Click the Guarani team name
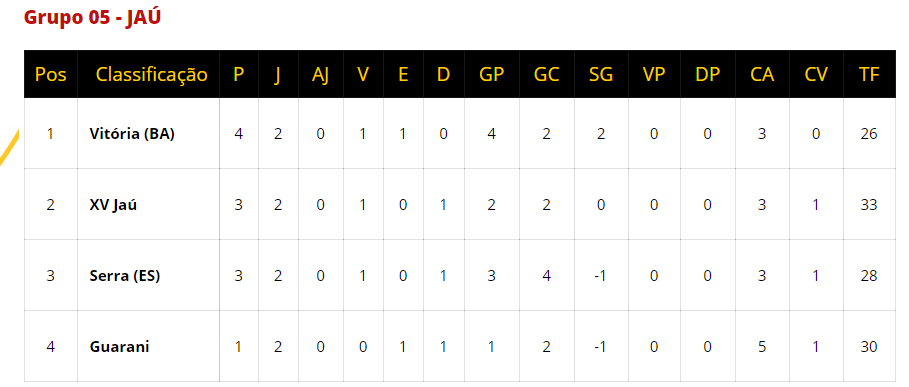The image size is (909, 387). pyautogui.click(x=119, y=346)
